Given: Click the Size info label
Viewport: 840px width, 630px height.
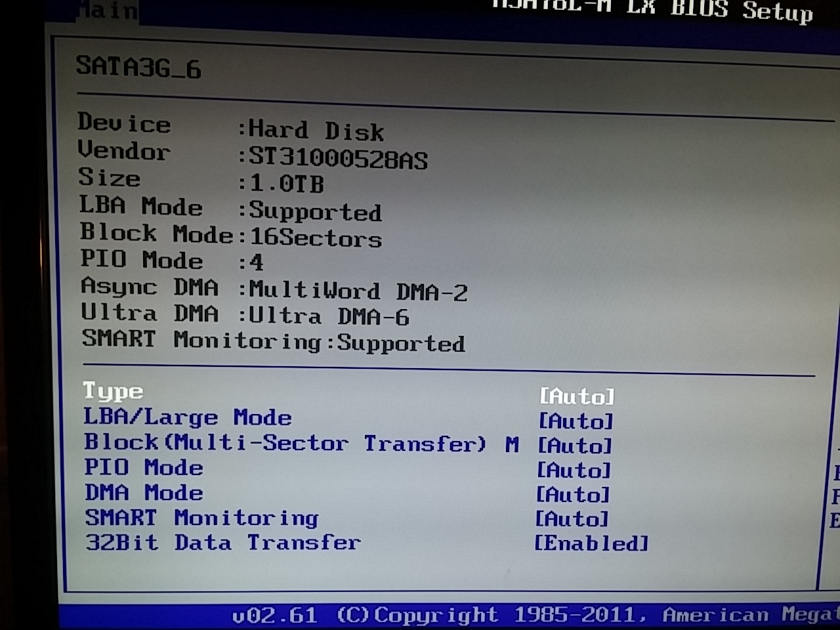Looking at the screenshot, I should (110, 177).
